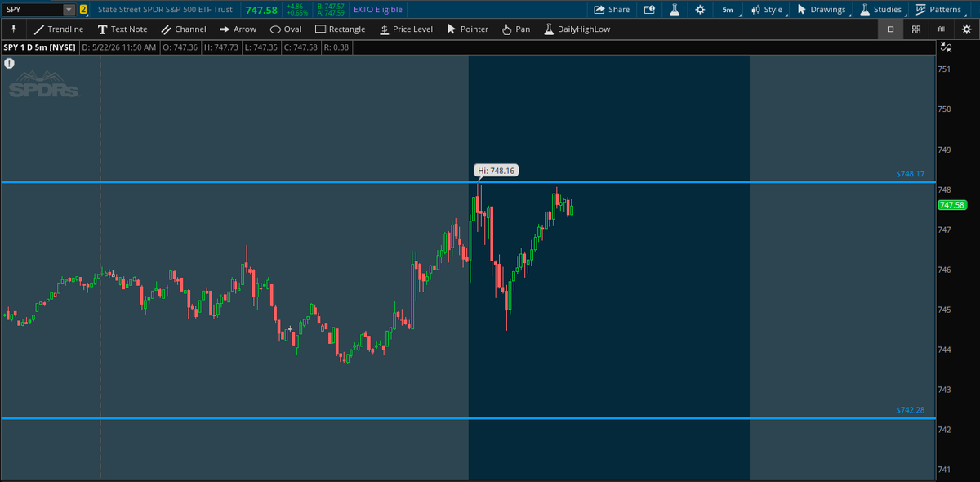Open the Studies menu
This screenshot has height=482, width=980.
881,10
